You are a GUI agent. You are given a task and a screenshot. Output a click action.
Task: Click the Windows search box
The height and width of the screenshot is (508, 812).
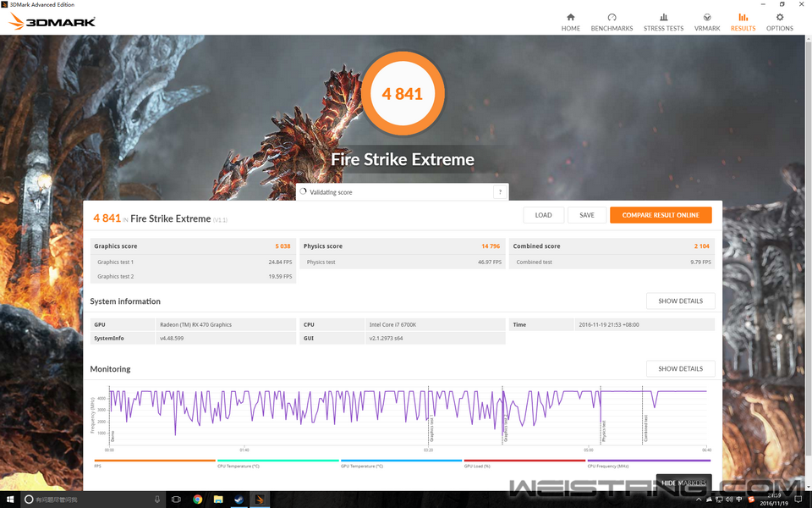click(x=85, y=500)
